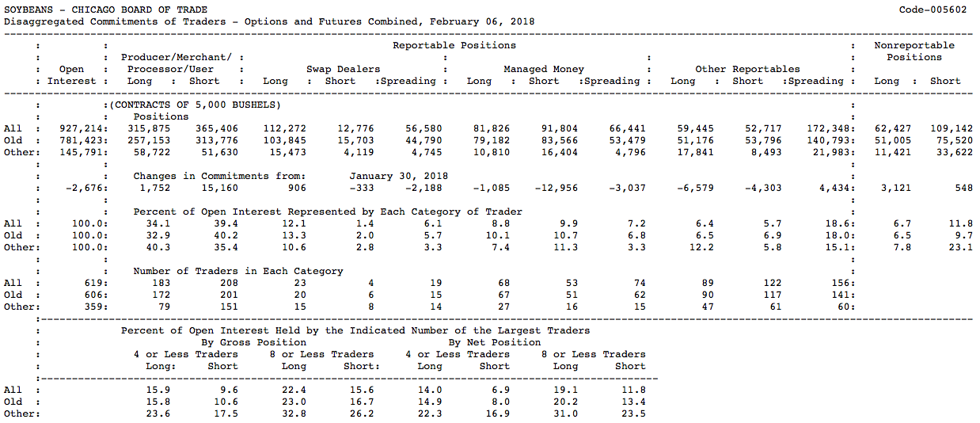Click the CONTRACTS OF 5,000 BUSHELS text
Screen dimensions: 980x423
[x=195, y=105]
